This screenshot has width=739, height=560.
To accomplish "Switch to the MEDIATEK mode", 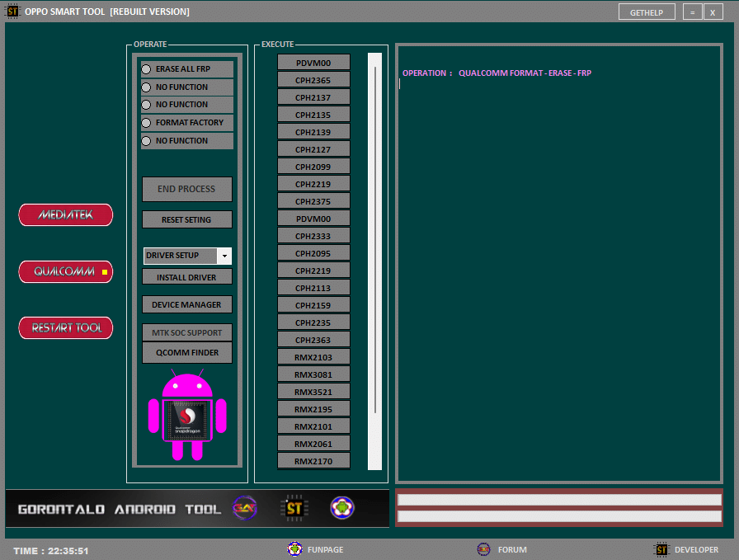I will click(65, 215).
